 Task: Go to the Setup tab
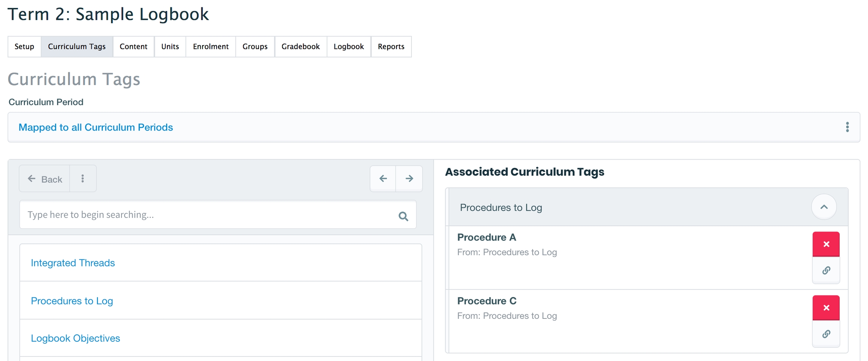[24, 47]
